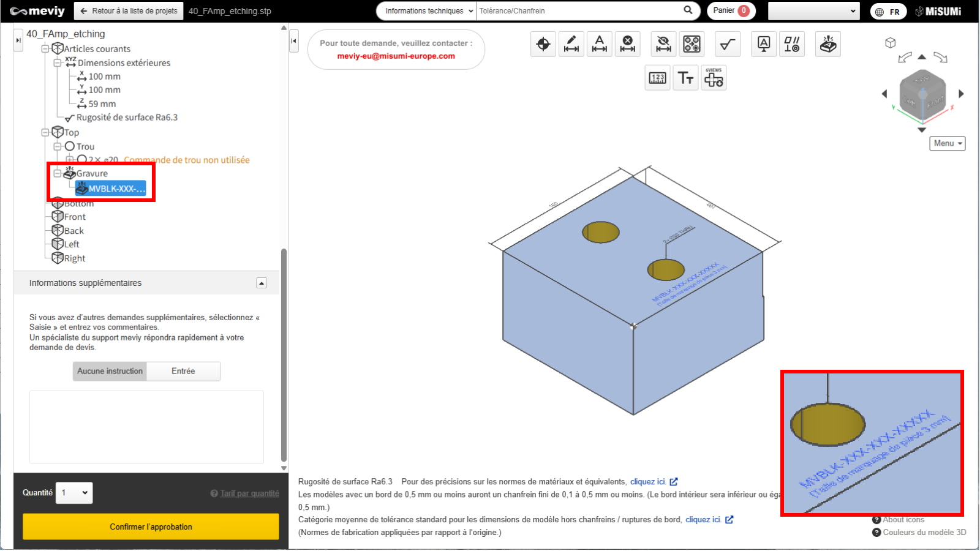Select the pencil edit-dimension tool
Viewport: 980px width, 551px height.
coord(571,44)
